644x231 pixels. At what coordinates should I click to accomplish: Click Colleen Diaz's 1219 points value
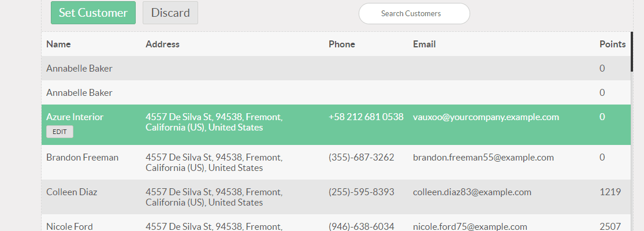click(610, 192)
